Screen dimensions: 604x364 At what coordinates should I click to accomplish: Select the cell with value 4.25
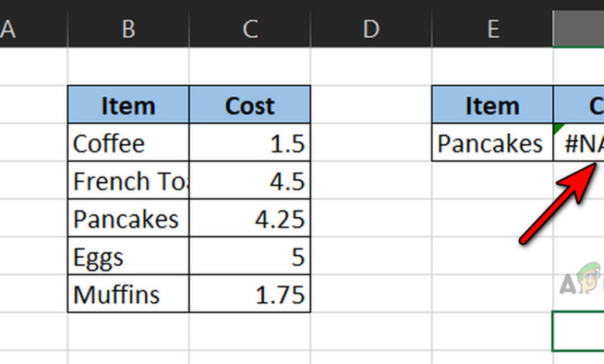(250, 218)
